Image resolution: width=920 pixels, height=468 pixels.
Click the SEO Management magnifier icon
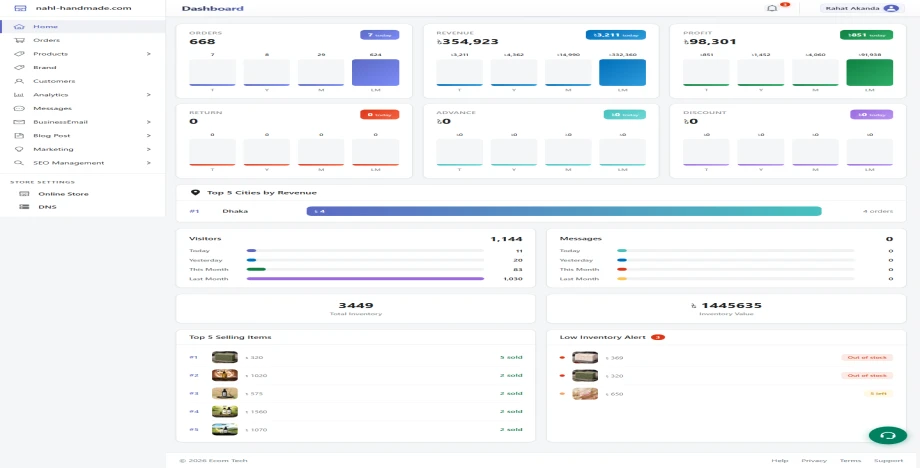[19, 163]
